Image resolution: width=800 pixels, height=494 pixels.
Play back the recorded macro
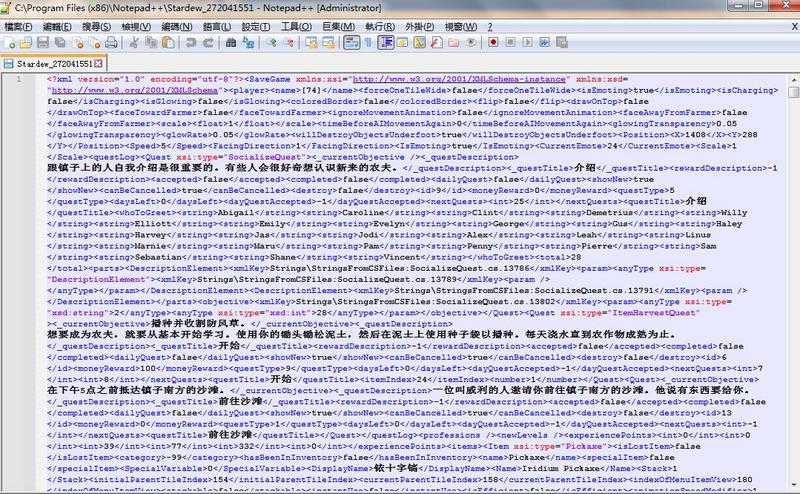pos(527,43)
